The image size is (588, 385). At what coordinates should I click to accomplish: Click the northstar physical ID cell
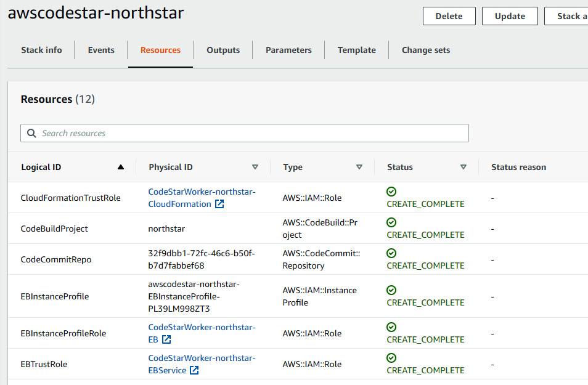coord(166,229)
